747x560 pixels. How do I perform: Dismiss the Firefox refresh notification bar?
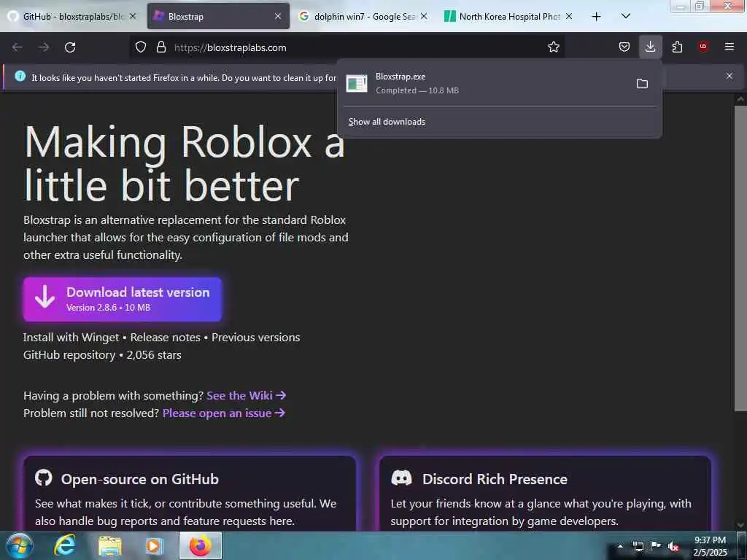pyautogui.click(x=729, y=76)
